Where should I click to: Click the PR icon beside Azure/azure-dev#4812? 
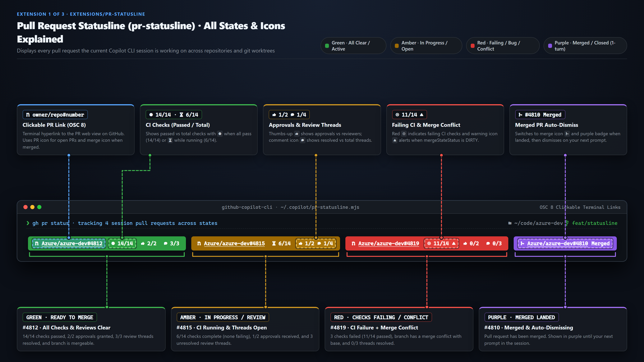pos(37,243)
